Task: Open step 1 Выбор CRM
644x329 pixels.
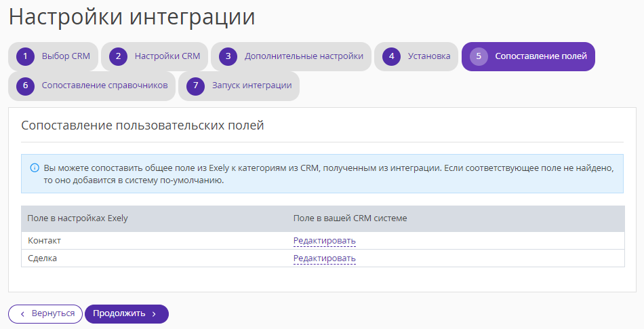Action: [x=53, y=56]
